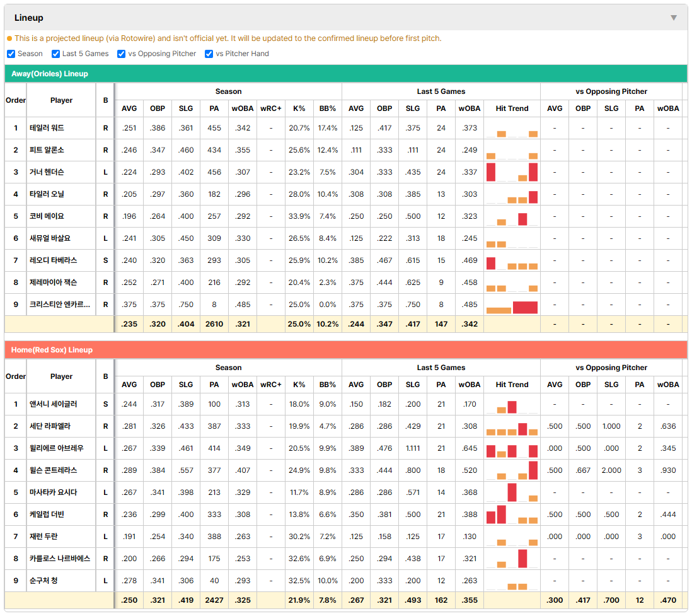This screenshot has height=616, width=692.
Task: Collapse the Lineup panel arrow
Action: [x=674, y=18]
